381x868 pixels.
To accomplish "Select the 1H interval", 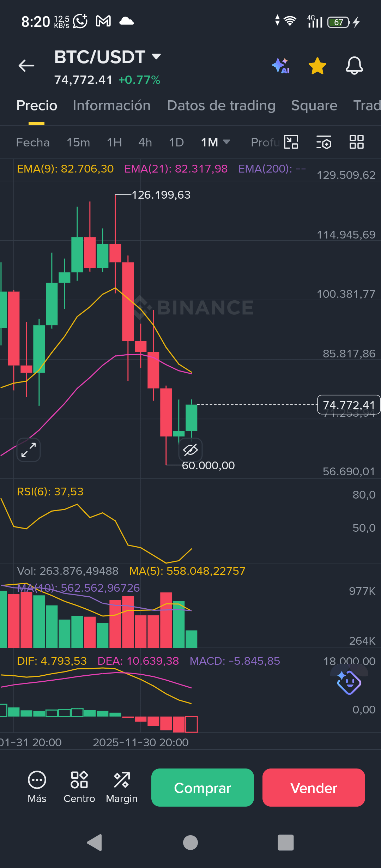I will tap(114, 143).
